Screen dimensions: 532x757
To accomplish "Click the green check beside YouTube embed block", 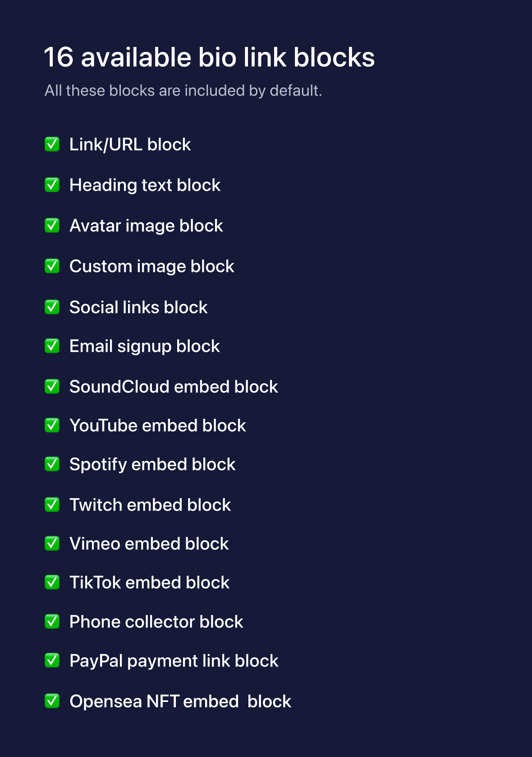I will point(52,425).
